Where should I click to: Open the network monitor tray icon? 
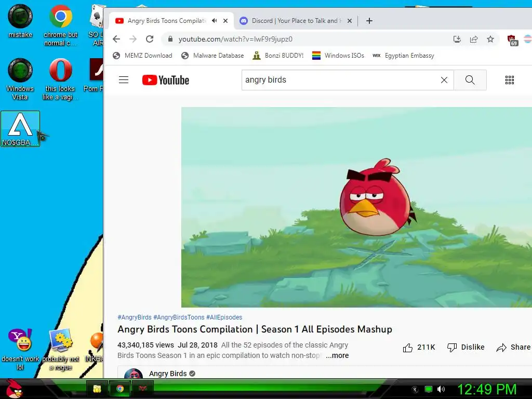pos(429,389)
